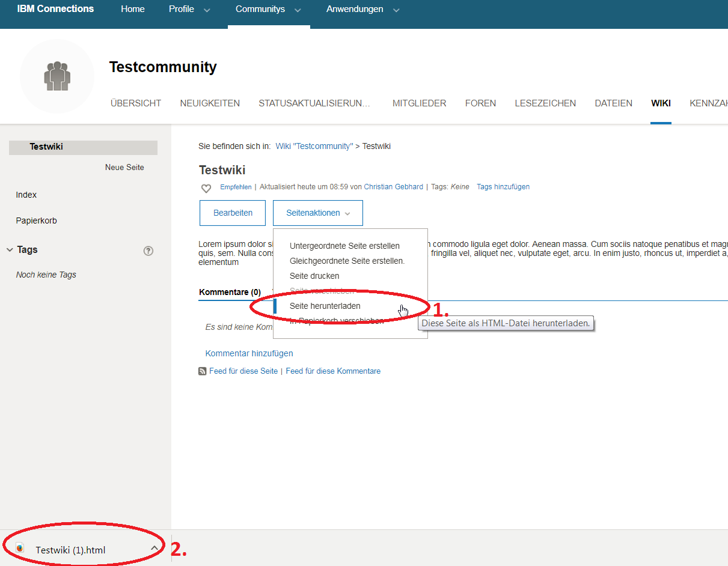Click Neue Seite in the sidebar
The image size is (728, 566).
point(124,167)
